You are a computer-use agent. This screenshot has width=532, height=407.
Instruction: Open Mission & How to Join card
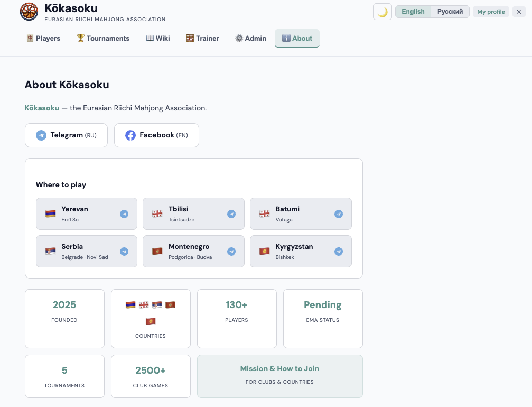tap(279, 376)
